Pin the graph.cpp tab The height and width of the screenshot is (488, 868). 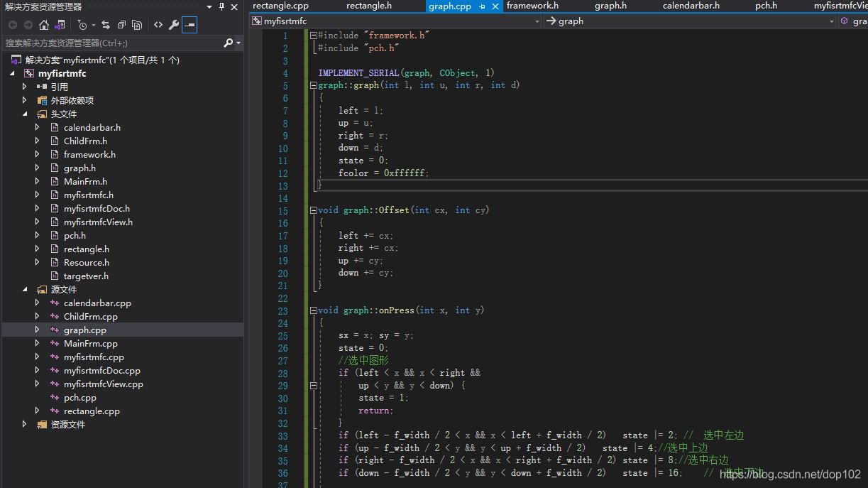coord(482,6)
